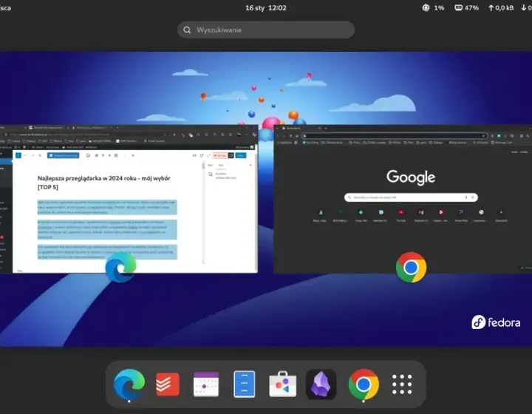Focus the Wyszukiwanie search field
The height and width of the screenshot is (414, 532).
coord(266,30)
